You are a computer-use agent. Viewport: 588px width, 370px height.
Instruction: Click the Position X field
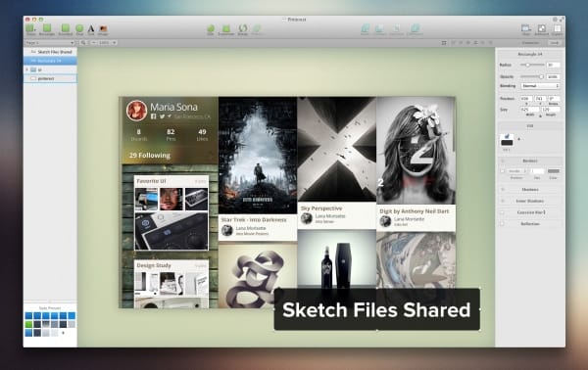525,99
